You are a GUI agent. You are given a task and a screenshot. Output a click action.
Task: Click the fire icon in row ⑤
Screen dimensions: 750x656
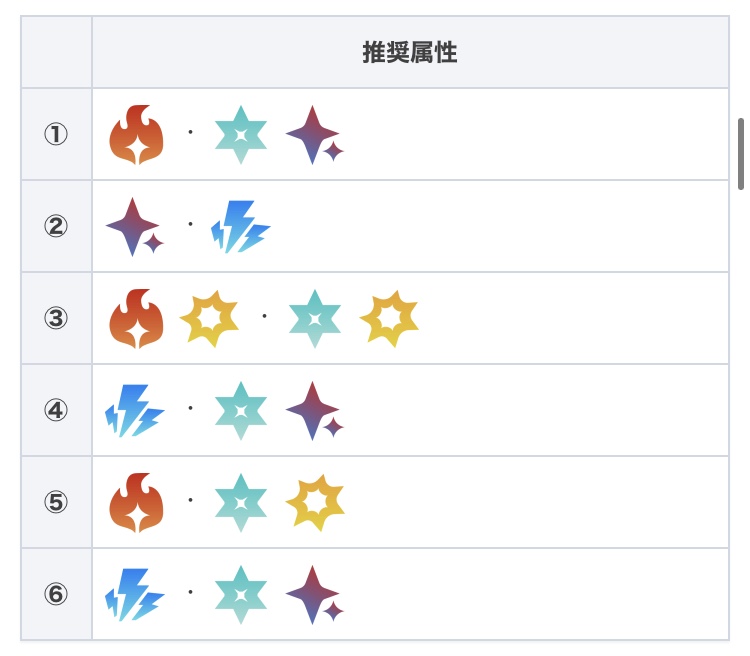(136, 503)
